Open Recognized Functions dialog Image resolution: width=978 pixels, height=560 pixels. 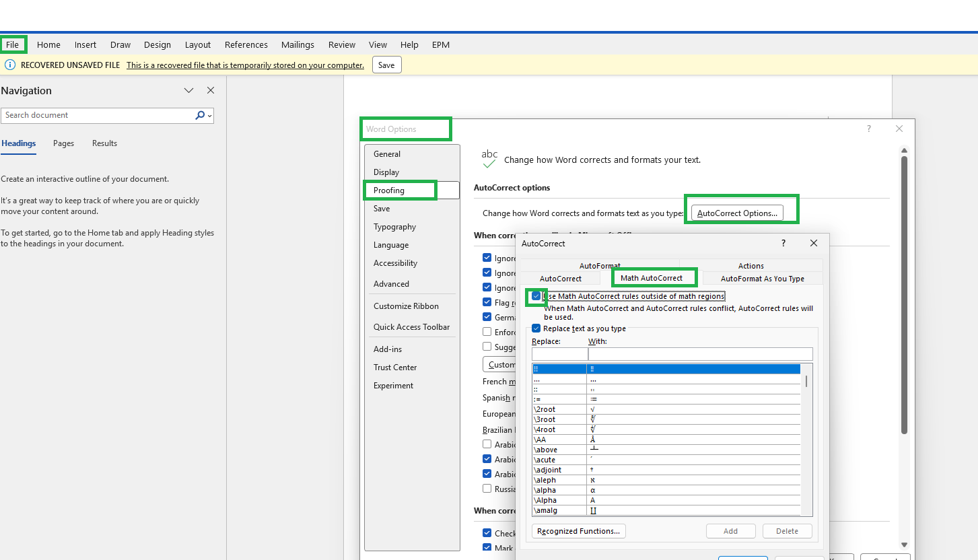pyautogui.click(x=578, y=530)
